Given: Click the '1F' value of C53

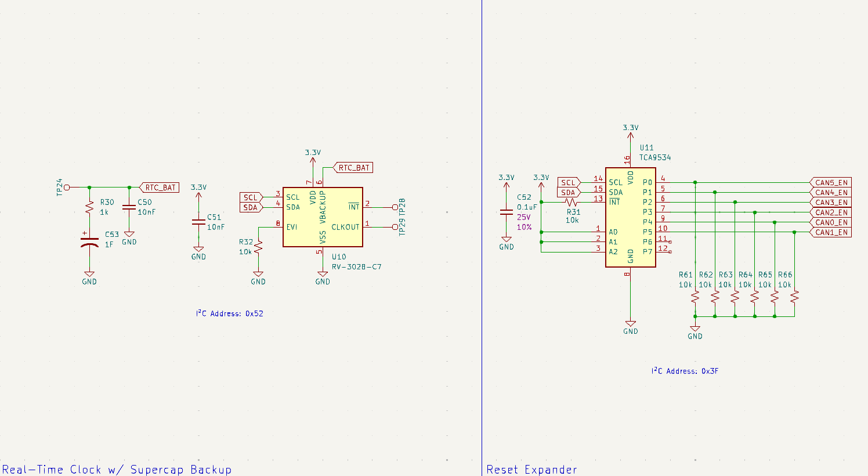Looking at the screenshot, I should pos(109,244).
